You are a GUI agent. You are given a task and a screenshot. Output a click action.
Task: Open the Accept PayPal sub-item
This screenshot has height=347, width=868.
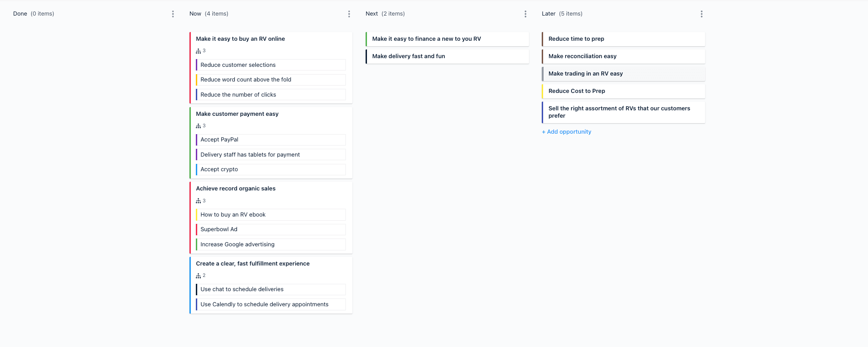(x=271, y=140)
